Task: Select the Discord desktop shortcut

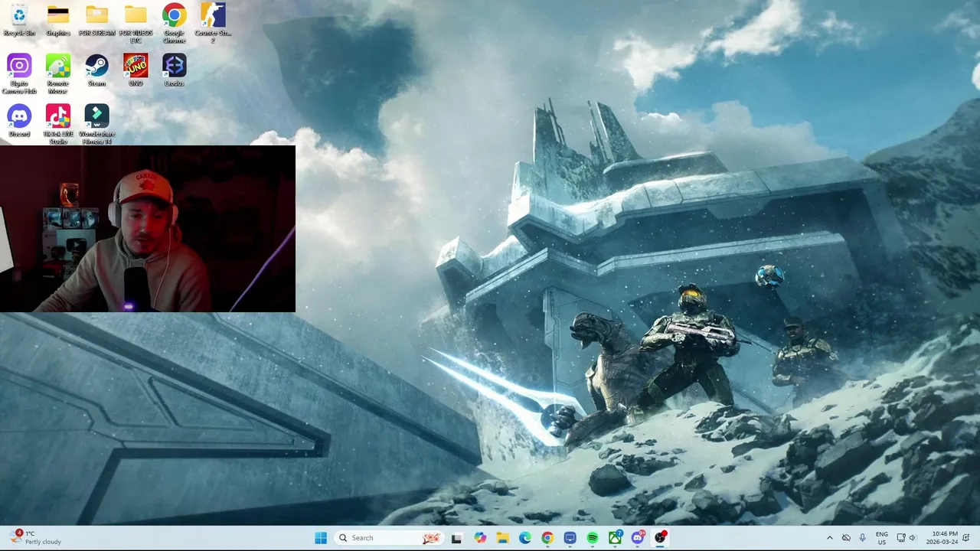Action: tap(19, 121)
